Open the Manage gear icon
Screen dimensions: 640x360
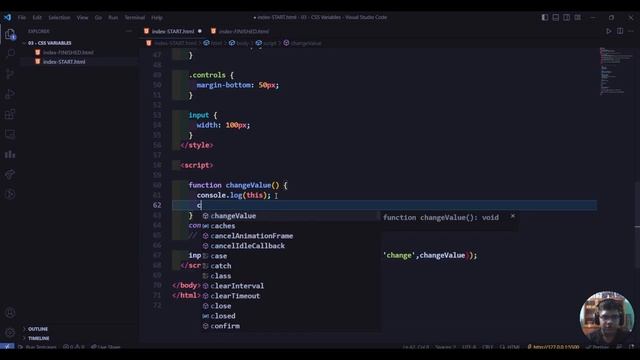pyautogui.click(x=10, y=333)
